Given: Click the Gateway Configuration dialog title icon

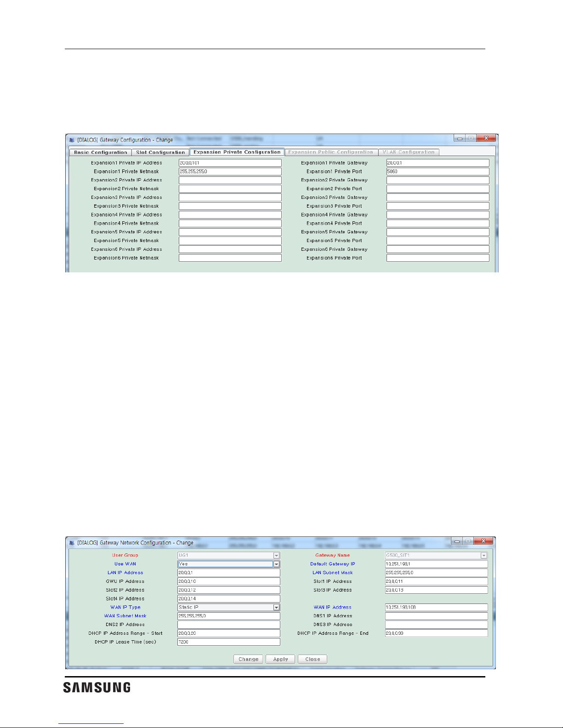Looking at the screenshot, I should [72, 140].
